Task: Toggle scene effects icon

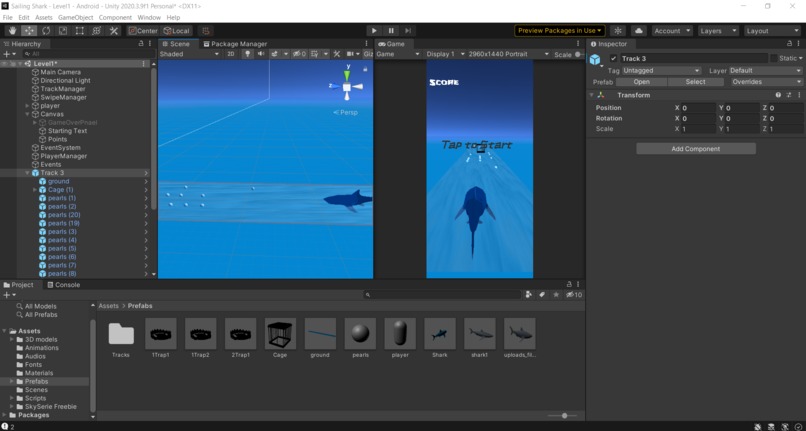Action: tap(275, 54)
